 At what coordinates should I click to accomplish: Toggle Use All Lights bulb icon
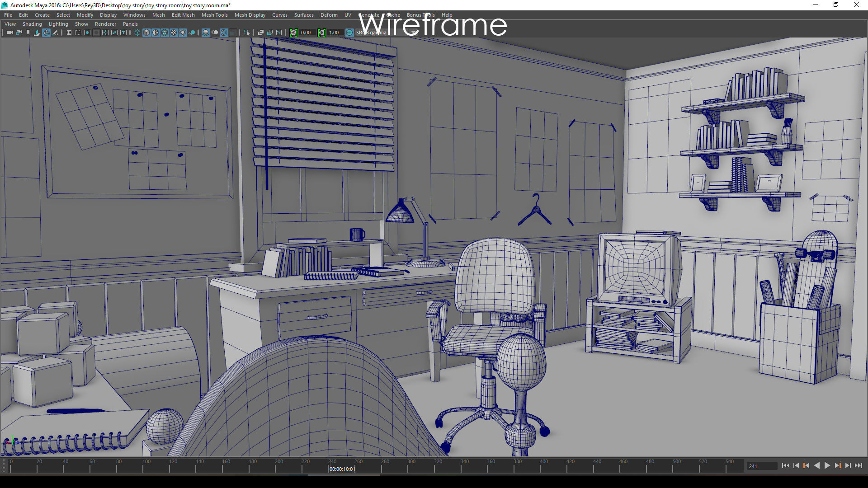pos(183,33)
